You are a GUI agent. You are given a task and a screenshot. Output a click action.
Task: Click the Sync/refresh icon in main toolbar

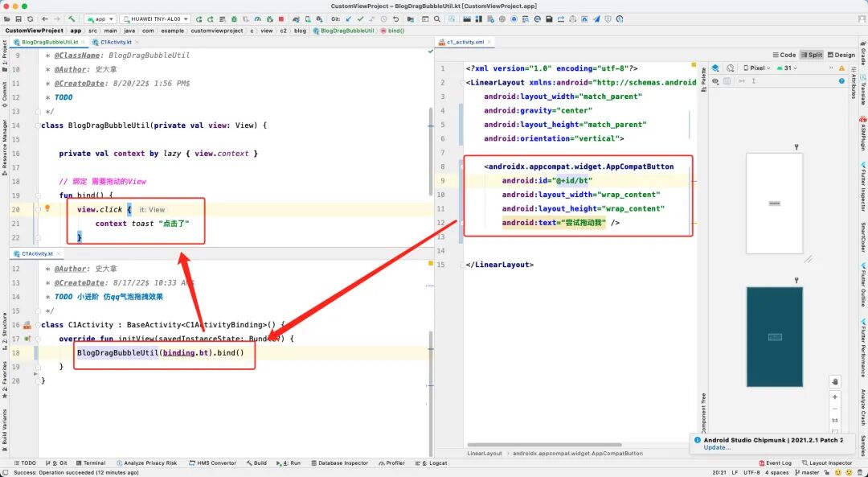point(30,19)
